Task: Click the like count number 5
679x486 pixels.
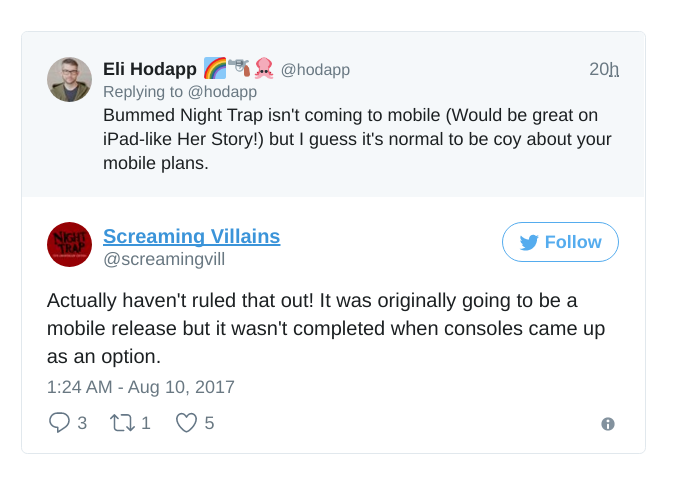Action: click(x=209, y=423)
